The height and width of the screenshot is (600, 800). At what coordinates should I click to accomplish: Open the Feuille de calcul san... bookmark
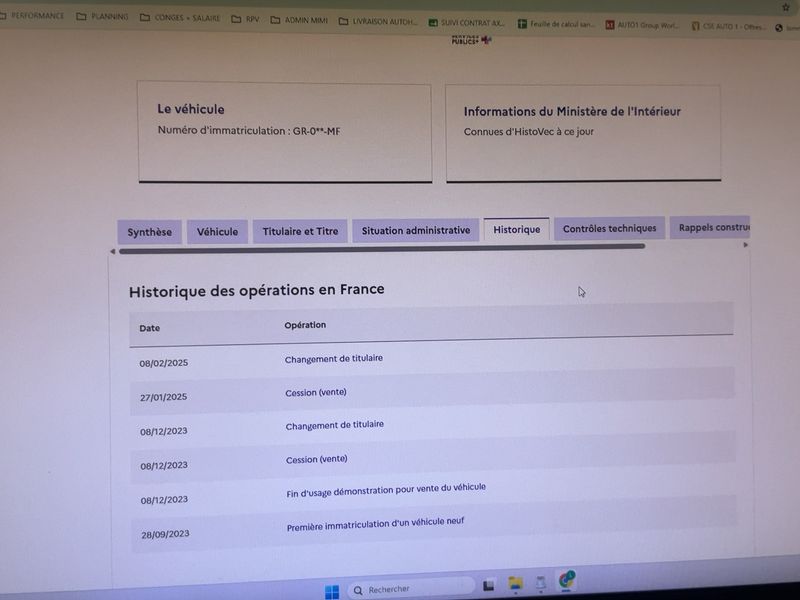[556, 24]
